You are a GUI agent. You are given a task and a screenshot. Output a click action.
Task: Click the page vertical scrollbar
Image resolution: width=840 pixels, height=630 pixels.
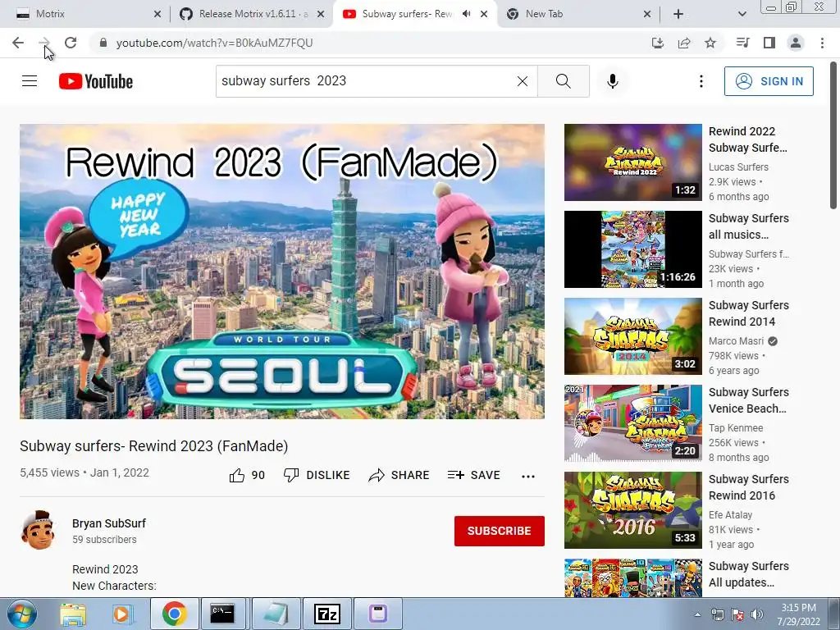click(833, 135)
